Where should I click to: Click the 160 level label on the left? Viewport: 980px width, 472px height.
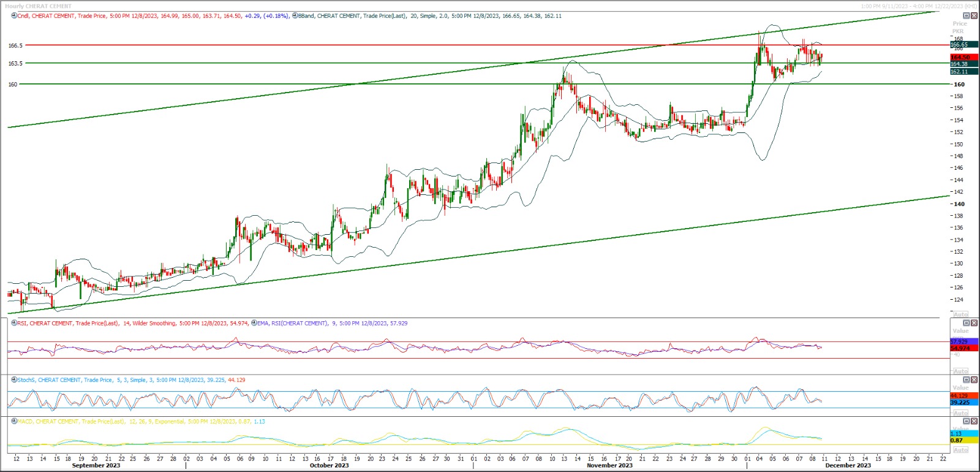point(12,84)
